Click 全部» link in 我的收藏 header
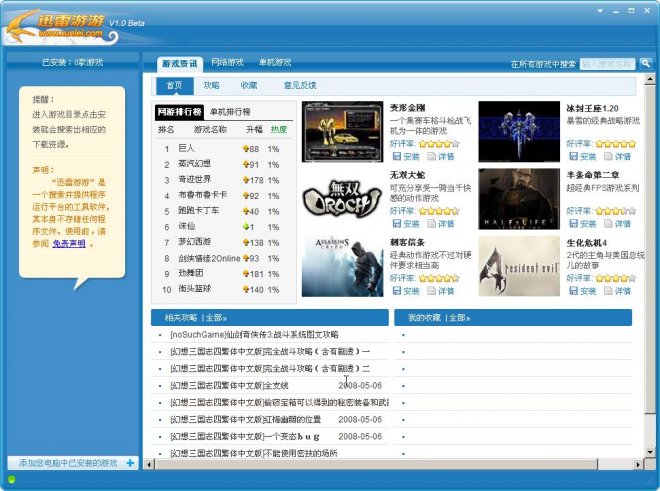 [459, 318]
